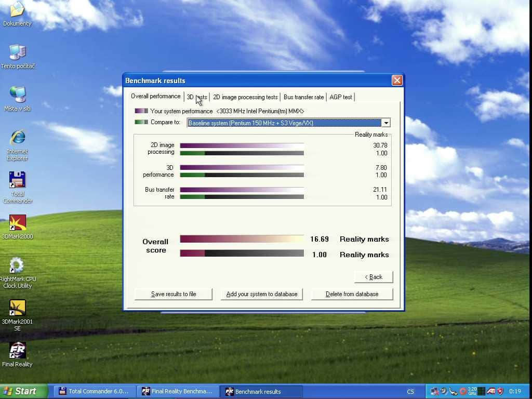The height and width of the screenshot is (399, 532).
Task: Click the Overall score baseline bar
Action: 242,254
